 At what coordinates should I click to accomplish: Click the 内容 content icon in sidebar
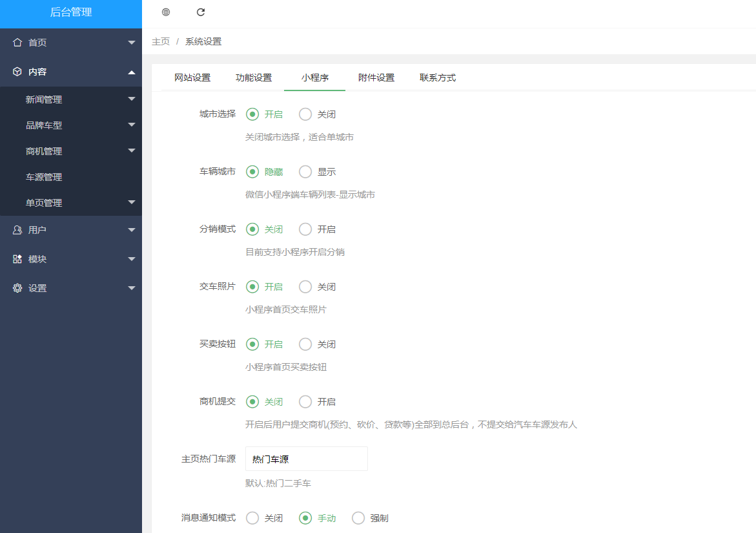(17, 71)
